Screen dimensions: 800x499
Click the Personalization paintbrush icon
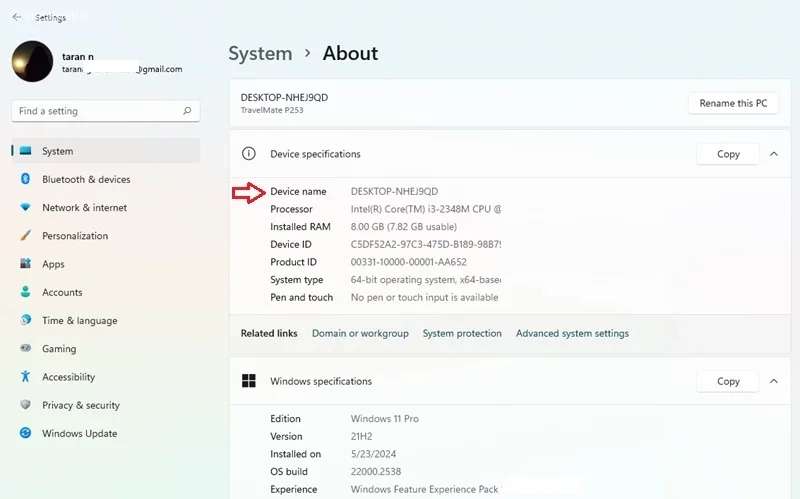(x=26, y=235)
